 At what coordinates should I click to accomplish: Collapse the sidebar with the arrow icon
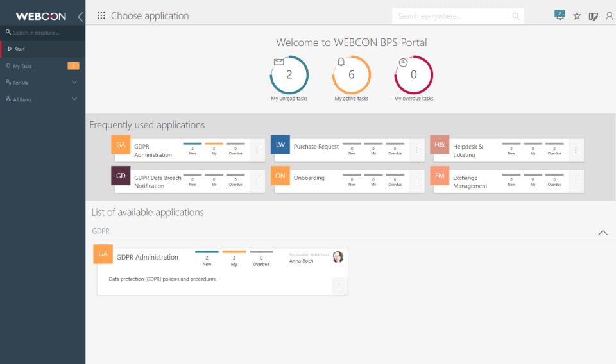(x=80, y=17)
